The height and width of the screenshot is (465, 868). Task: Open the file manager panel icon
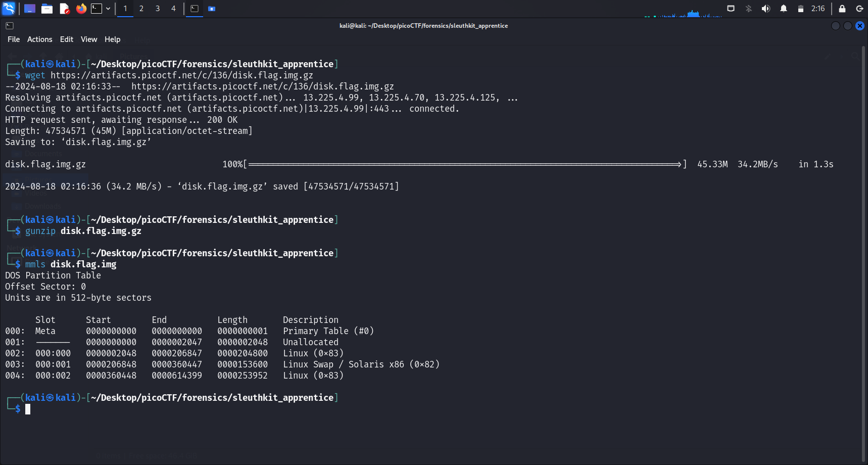click(x=47, y=9)
